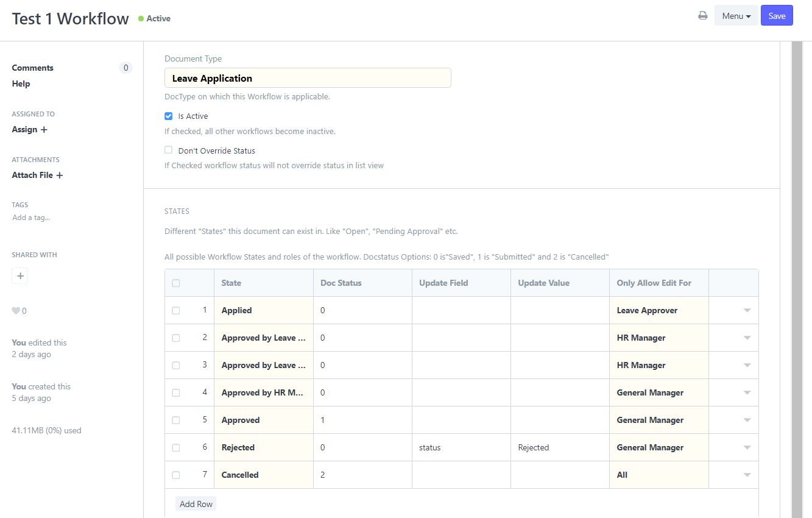The height and width of the screenshot is (518, 812).
Task: Save the Test 1 Workflow
Action: [x=777, y=15]
